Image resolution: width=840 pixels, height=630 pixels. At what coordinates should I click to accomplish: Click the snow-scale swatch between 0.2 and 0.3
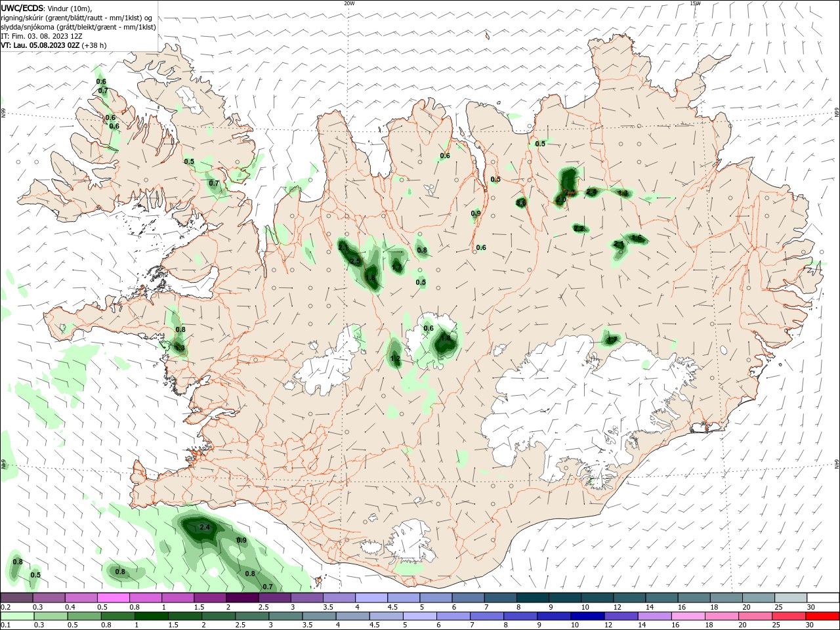pos(16,598)
